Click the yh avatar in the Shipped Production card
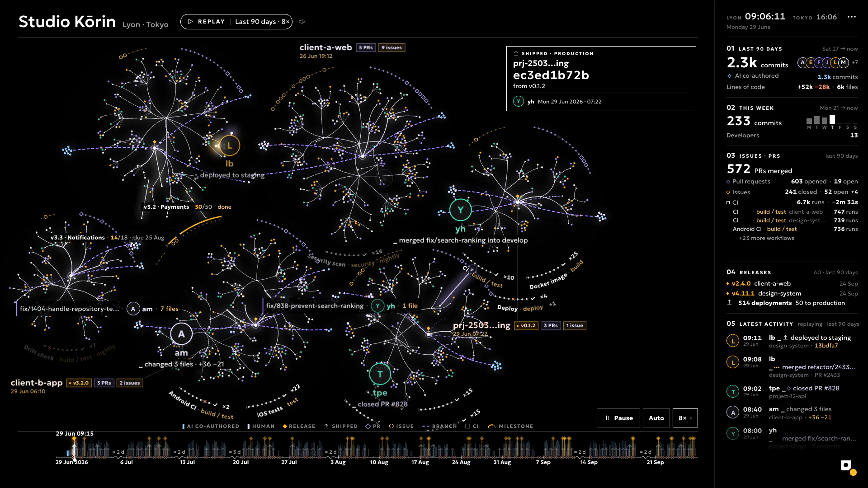868x488 pixels. [519, 102]
